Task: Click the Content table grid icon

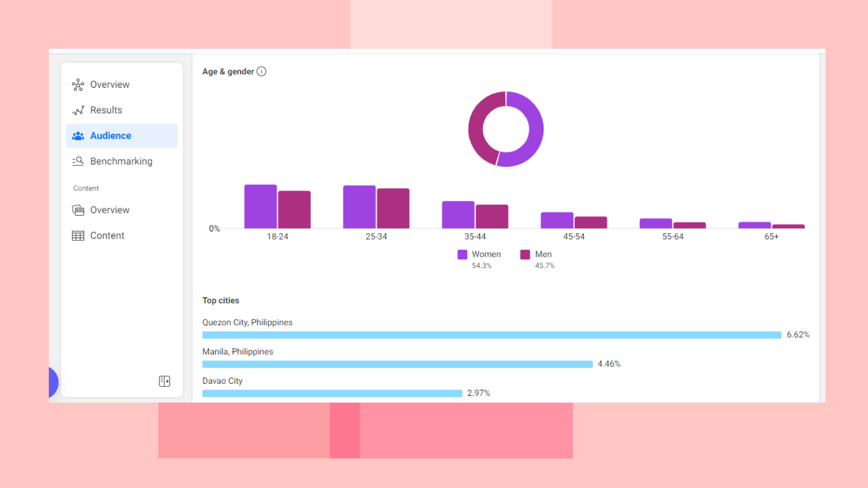Action: 78,236
